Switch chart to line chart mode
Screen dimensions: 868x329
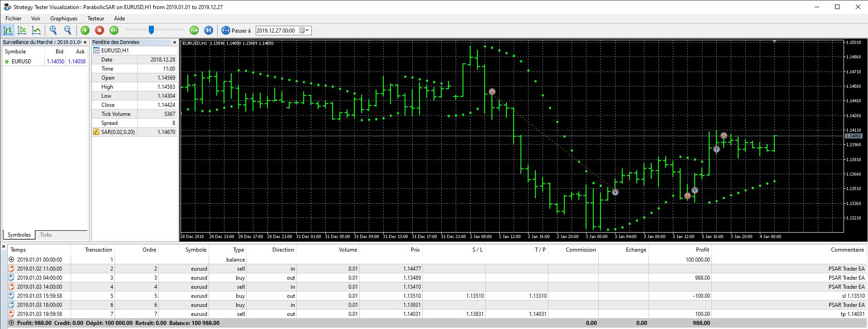tap(36, 30)
